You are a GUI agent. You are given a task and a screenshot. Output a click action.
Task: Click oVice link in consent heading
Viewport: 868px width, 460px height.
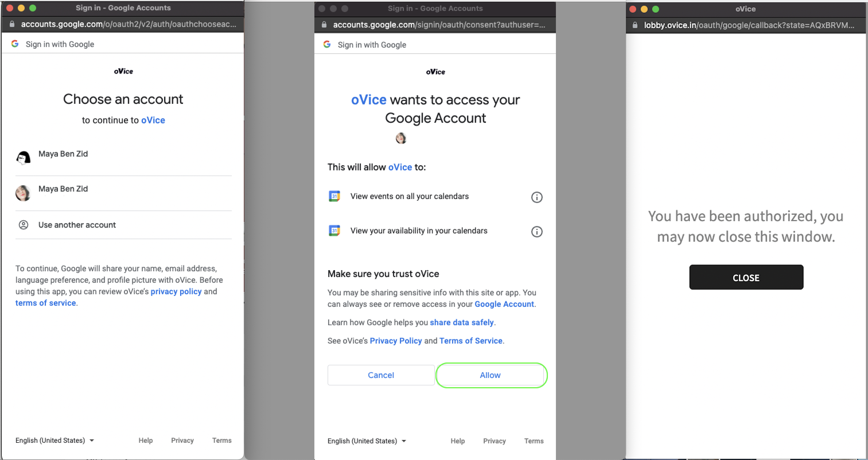coord(369,100)
